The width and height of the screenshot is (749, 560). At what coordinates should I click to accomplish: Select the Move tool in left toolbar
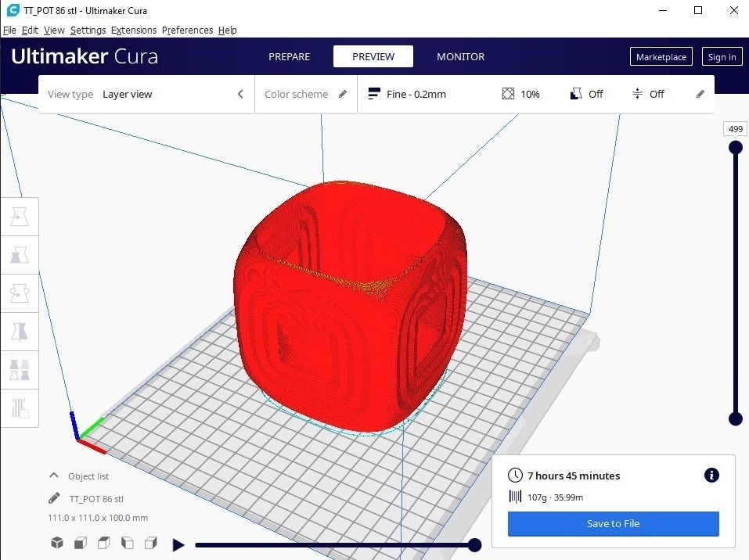pos(19,217)
